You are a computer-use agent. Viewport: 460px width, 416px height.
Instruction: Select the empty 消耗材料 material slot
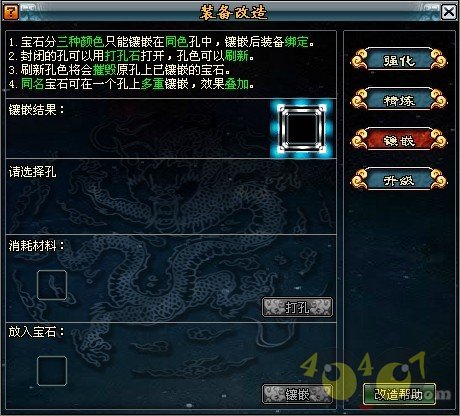coord(52,285)
